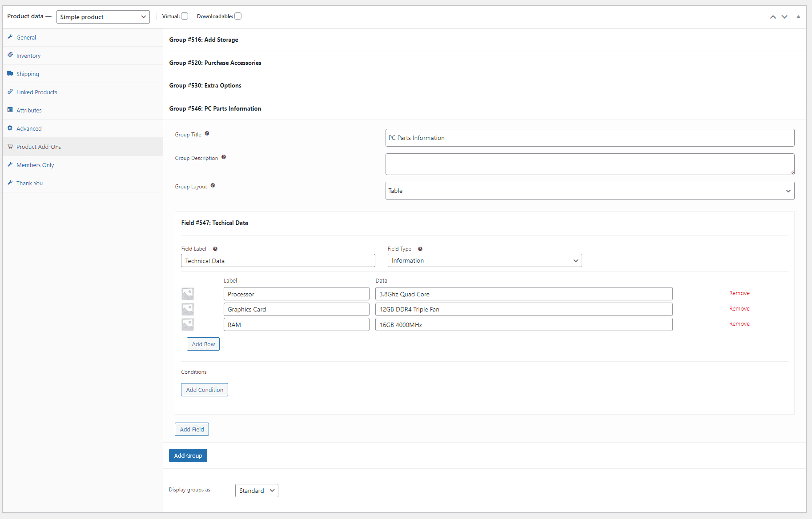Edit the 3.8Ghz Quad Core data input
The width and height of the screenshot is (812, 519).
point(524,294)
